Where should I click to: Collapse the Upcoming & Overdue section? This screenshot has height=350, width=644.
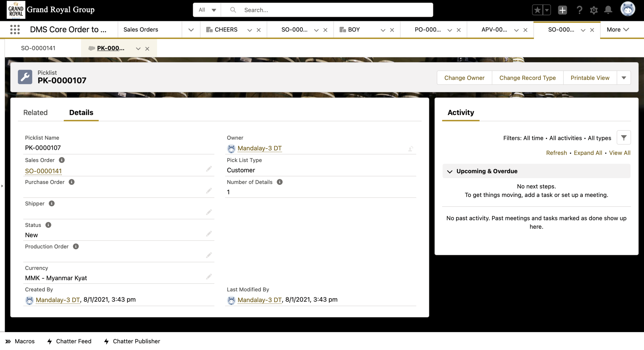pos(450,171)
